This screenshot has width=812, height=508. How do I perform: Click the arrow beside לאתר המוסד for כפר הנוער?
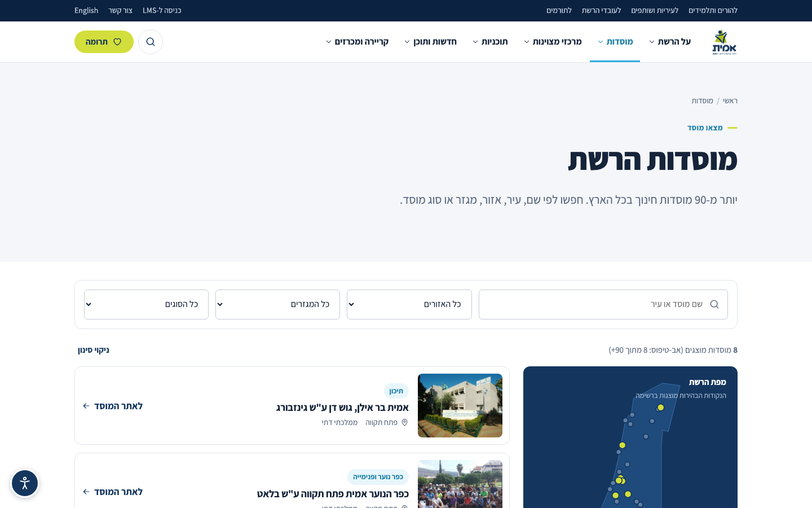point(86,492)
